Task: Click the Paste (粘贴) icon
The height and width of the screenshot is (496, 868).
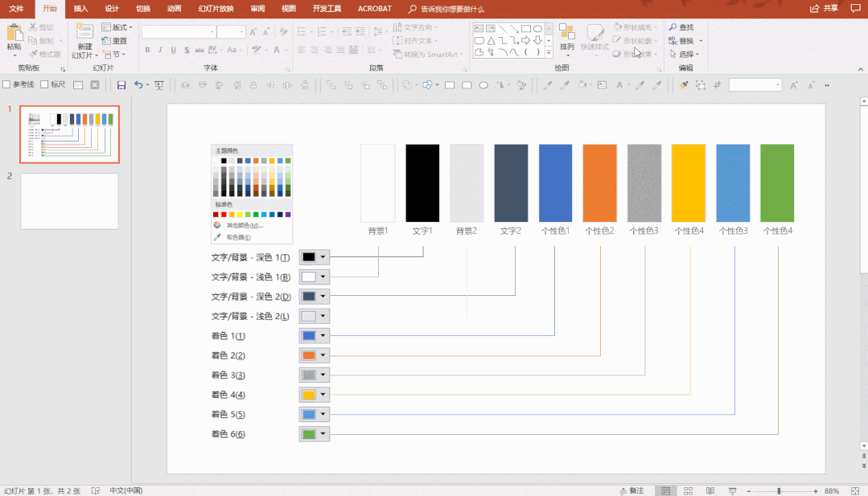Action: (x=14, y=33)
